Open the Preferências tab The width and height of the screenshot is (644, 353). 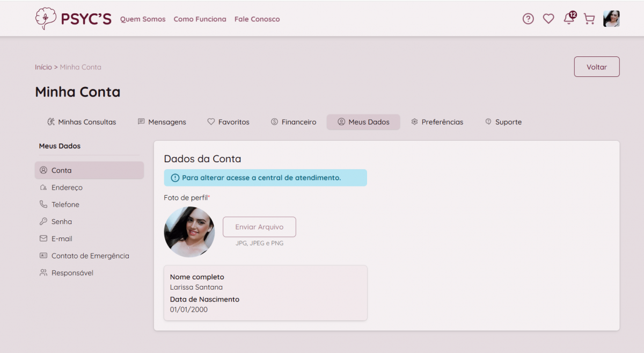(x=437, y=122)
